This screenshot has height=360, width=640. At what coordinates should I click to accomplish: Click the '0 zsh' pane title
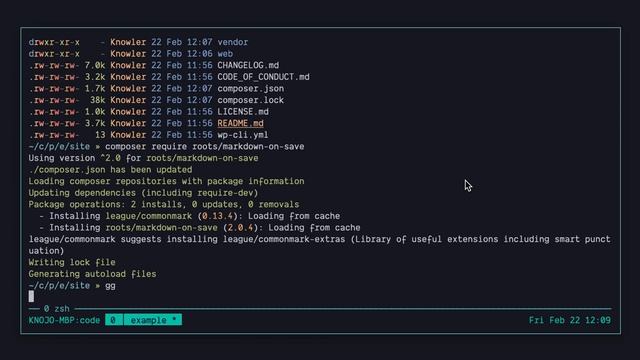pyautogui.click(x=57, y=309)
